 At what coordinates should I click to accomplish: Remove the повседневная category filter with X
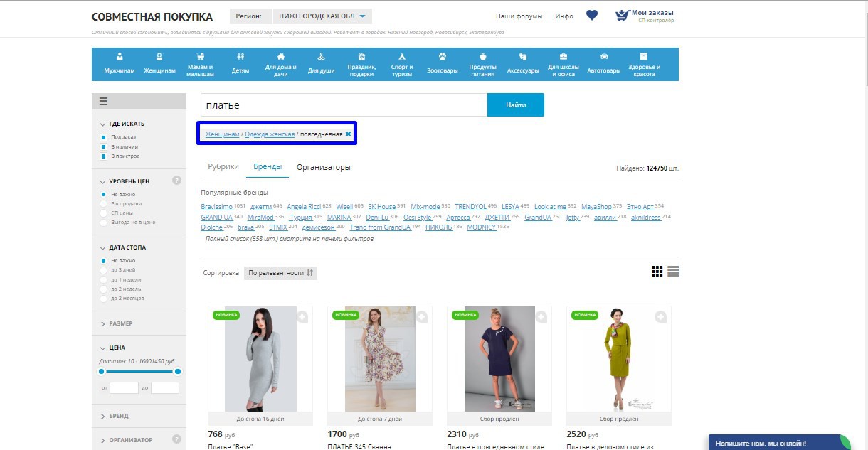[x=348, y=134]
